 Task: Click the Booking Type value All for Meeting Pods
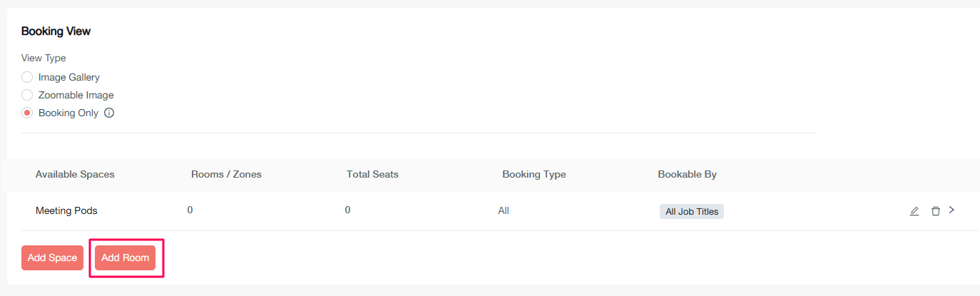coord(504,210)
